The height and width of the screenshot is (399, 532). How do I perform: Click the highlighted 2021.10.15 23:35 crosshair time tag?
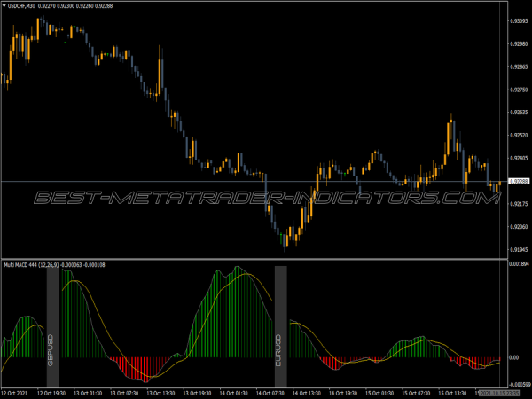[499, 393]
